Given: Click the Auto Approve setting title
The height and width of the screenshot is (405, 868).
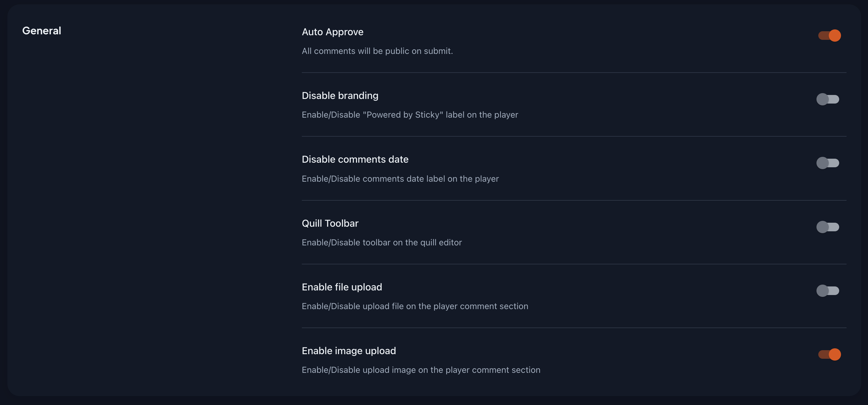Looking at the screenshot, I should point(332,32).
